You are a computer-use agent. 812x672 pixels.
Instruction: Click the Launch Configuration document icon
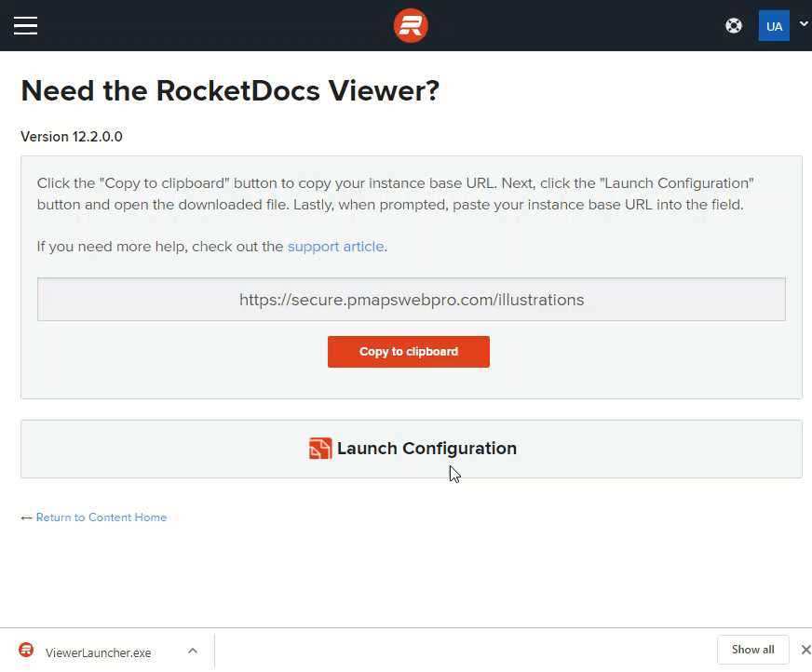320,449
